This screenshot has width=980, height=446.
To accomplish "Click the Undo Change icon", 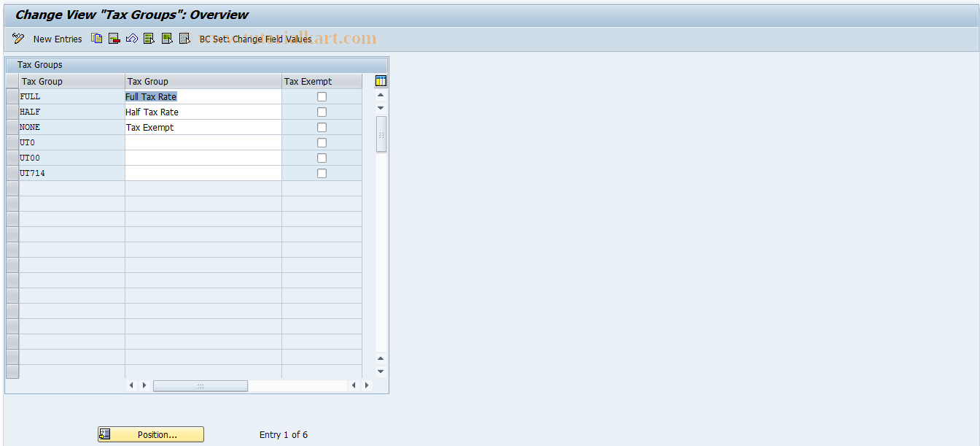I will (132, 39).
